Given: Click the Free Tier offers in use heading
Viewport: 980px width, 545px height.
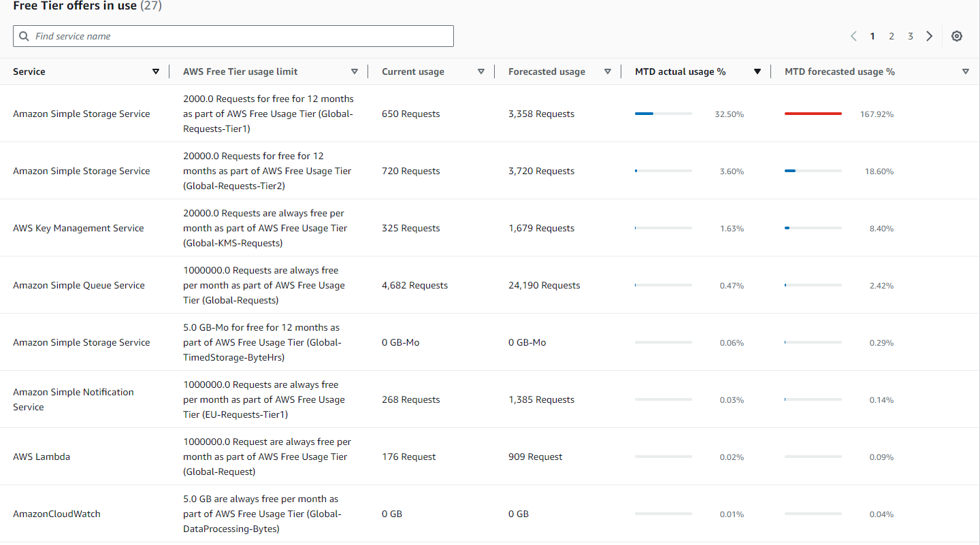Looking at the screenshot, I should pyautogui.click(x=87, y=6).
